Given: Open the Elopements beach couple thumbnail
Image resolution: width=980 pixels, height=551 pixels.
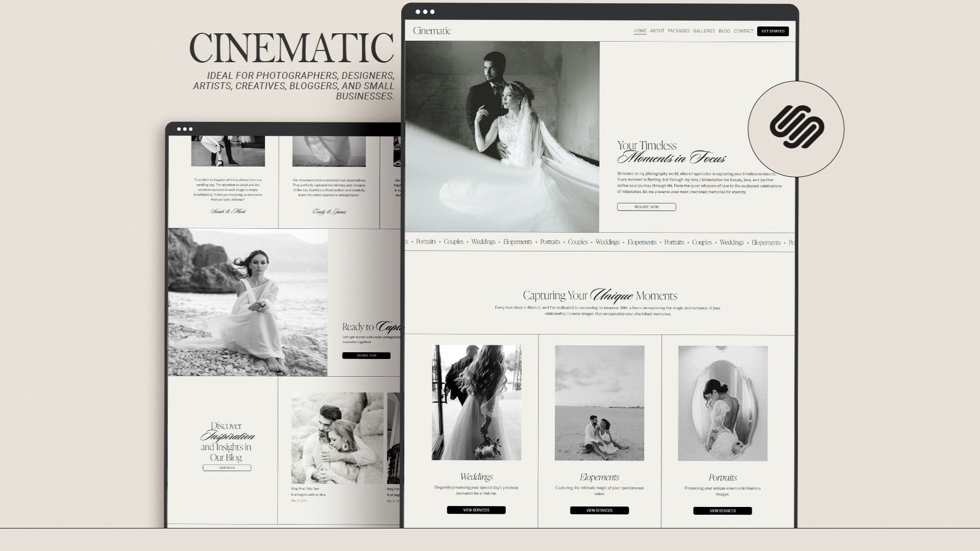Looking at the screenshot, I should [599, 403].
